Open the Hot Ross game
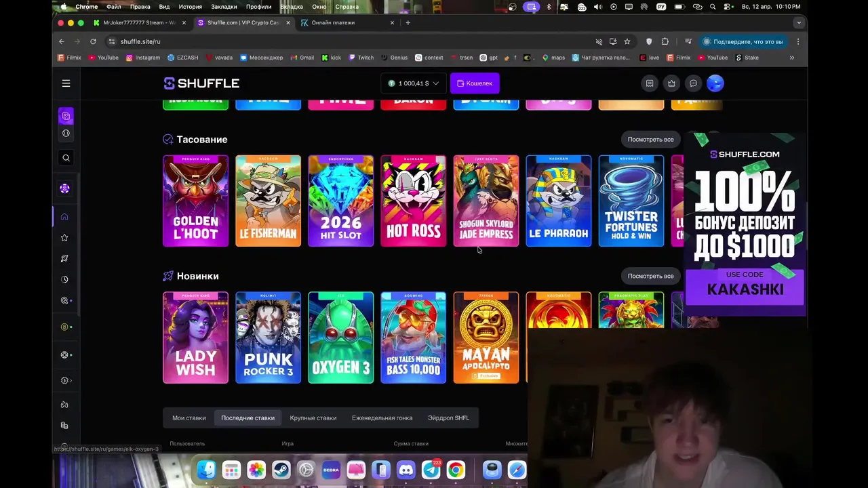The width and height of the screenshot is (868, 488). pyautogui.click(x=413, y=201)
